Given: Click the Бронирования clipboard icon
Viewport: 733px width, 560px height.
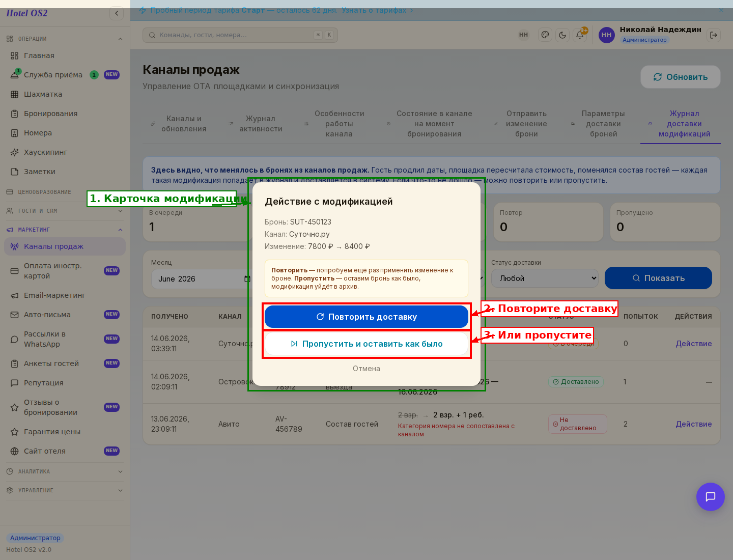Looking at the screenshot, I should pos(14,114).
